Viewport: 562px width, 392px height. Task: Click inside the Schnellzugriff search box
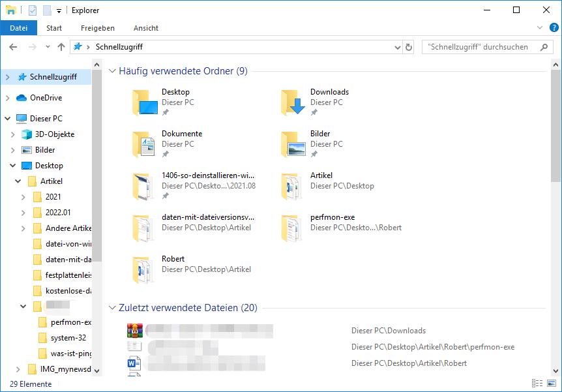tap(482, 46)
